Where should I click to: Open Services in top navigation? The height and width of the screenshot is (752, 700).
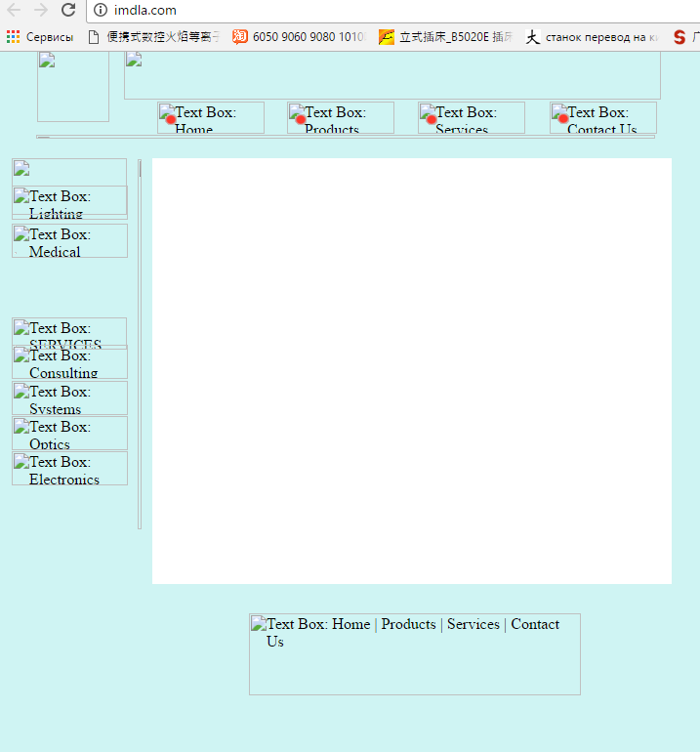[x=472, y=118]
